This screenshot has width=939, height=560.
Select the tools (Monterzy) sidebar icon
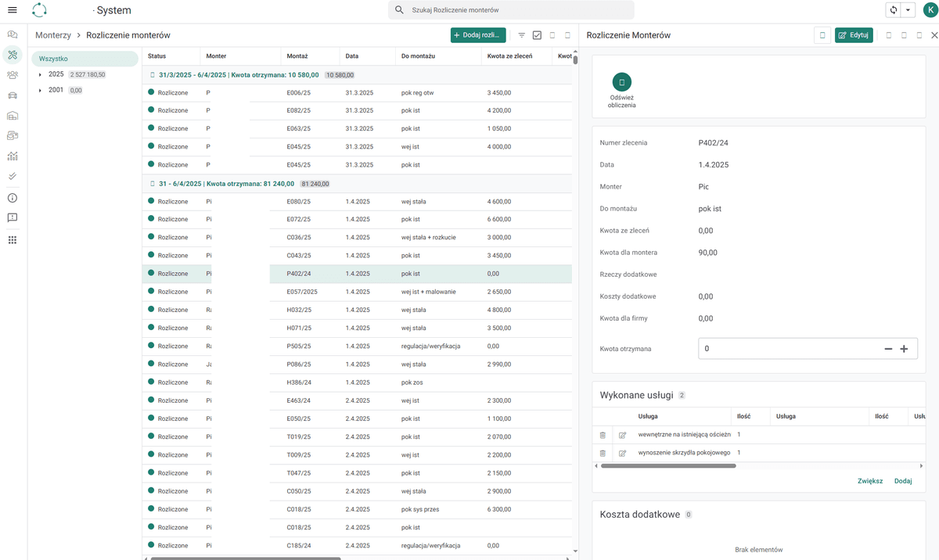[13, 54]
